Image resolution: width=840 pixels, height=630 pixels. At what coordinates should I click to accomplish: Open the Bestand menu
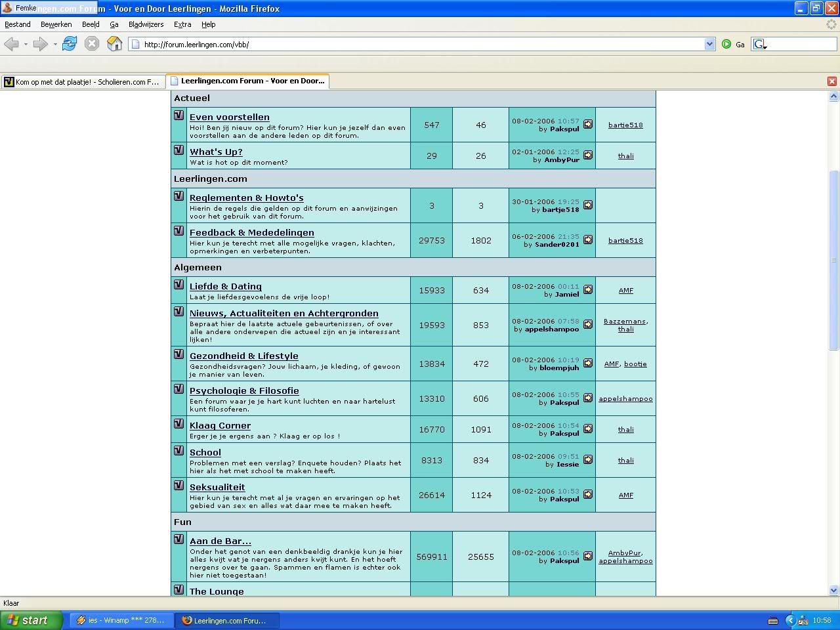click(x=18, y=24)
